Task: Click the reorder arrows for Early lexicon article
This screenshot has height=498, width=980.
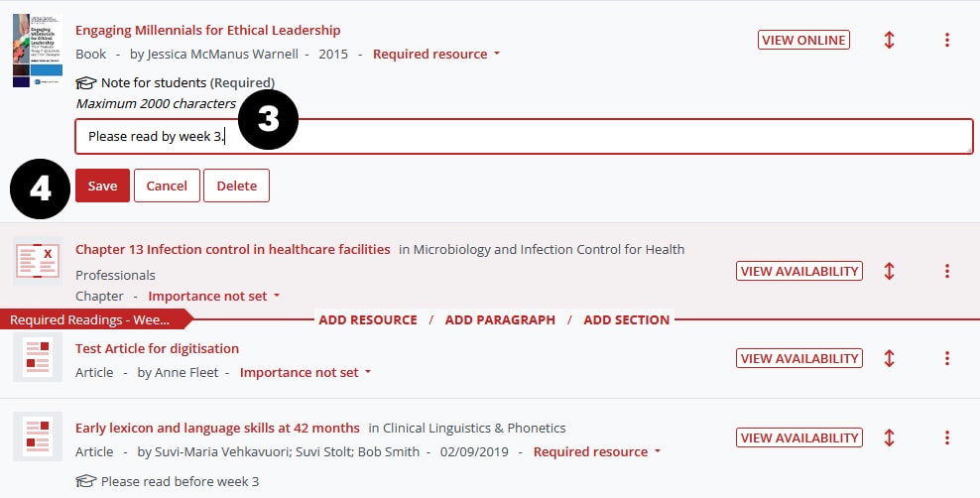Action: tap(889, 437)
